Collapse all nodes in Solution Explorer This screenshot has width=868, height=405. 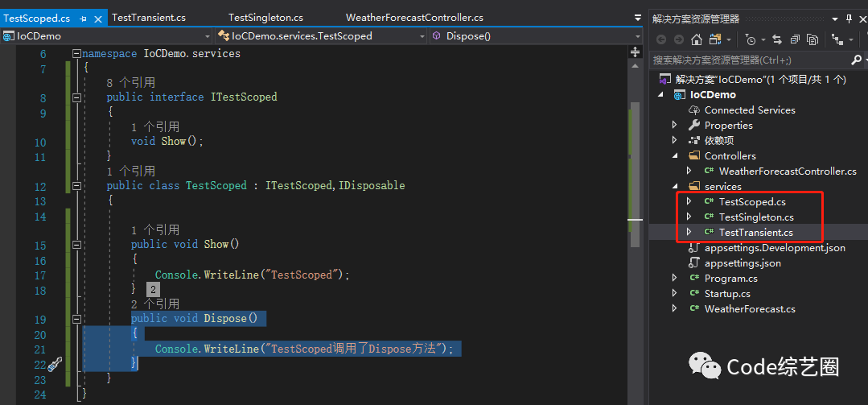point(795,39)
